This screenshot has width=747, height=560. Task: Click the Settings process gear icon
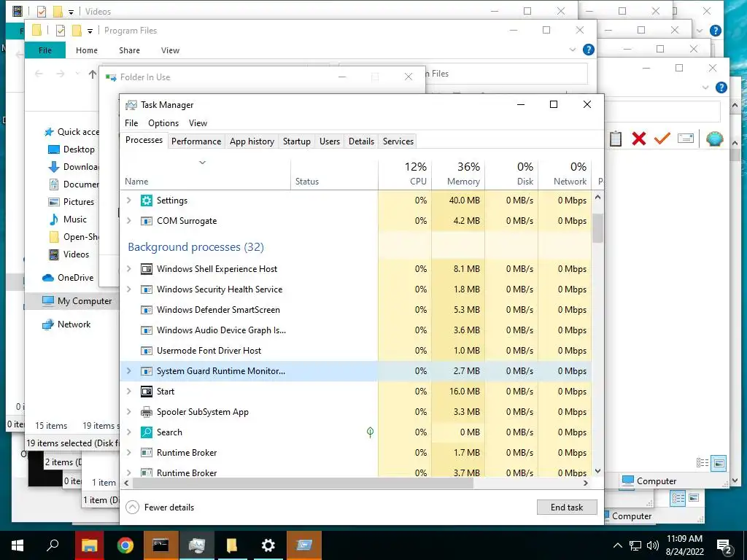tap(146, 201)
